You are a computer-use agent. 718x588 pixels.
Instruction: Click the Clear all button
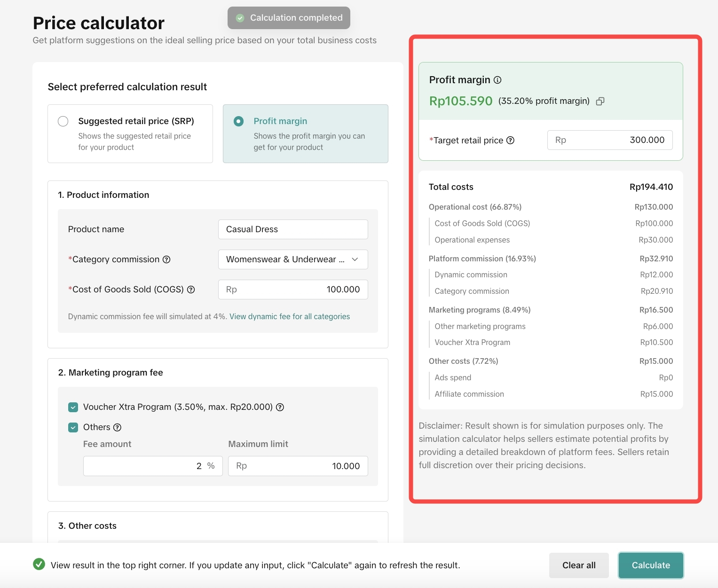pyautogui.click(x=578, y=565)
